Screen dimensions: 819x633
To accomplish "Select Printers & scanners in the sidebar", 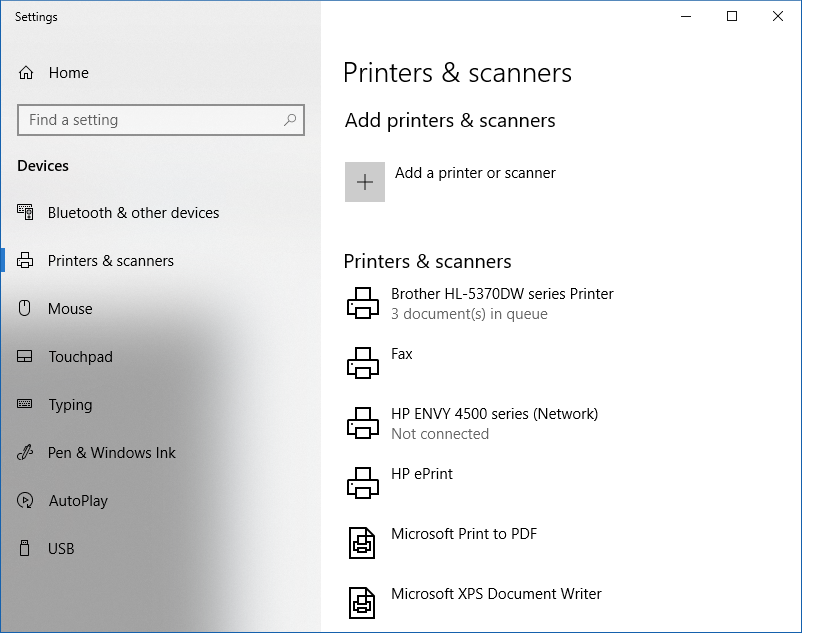I will pos(110,261).
